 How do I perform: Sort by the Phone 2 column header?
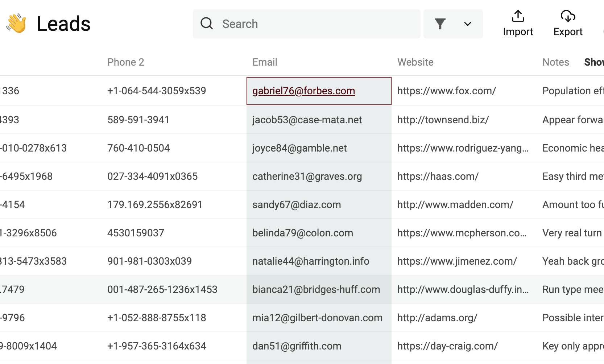click(x=126, y=62)
